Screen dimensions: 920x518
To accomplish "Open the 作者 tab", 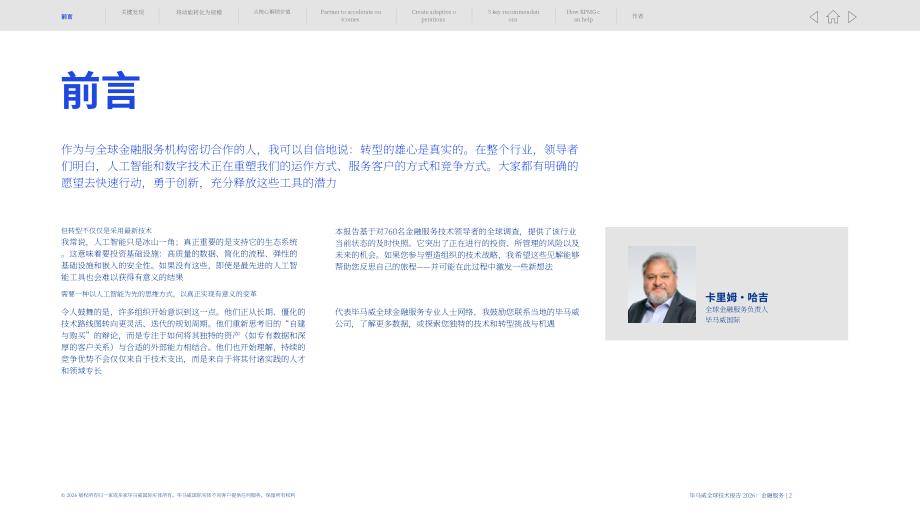I will pos(638,16).
